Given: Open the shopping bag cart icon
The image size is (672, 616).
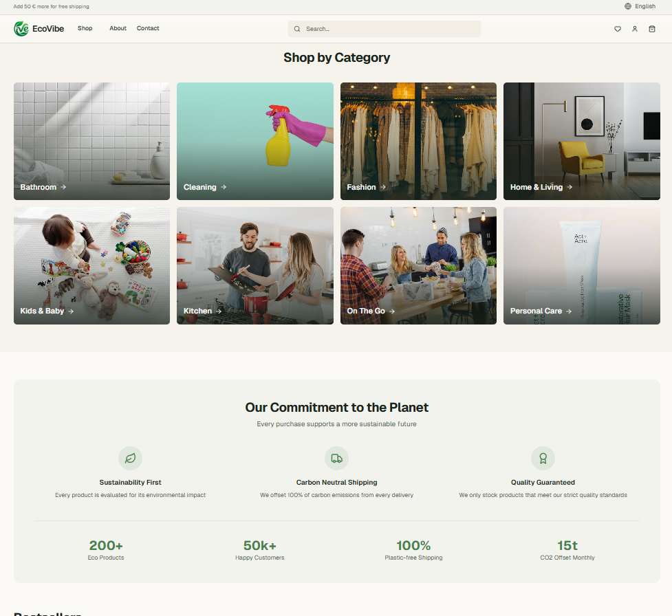Looking at the screenshot, I should 652,29.
